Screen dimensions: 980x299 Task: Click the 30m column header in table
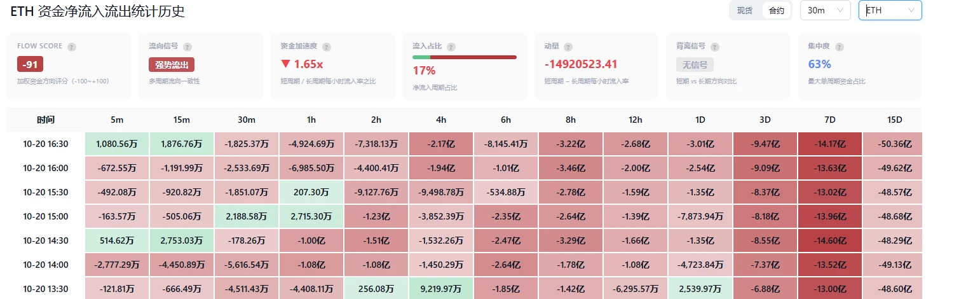click(x=247, y=120)
